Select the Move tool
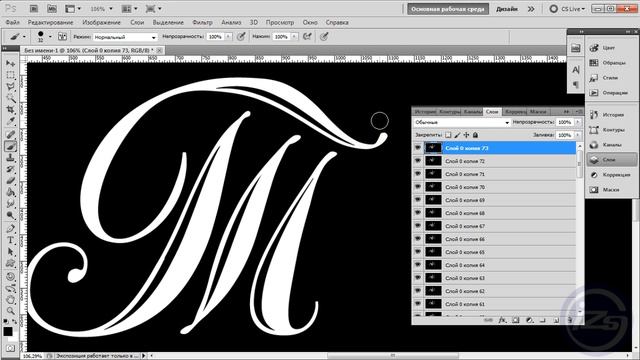The image size is (640, 360). click(11, 64)
